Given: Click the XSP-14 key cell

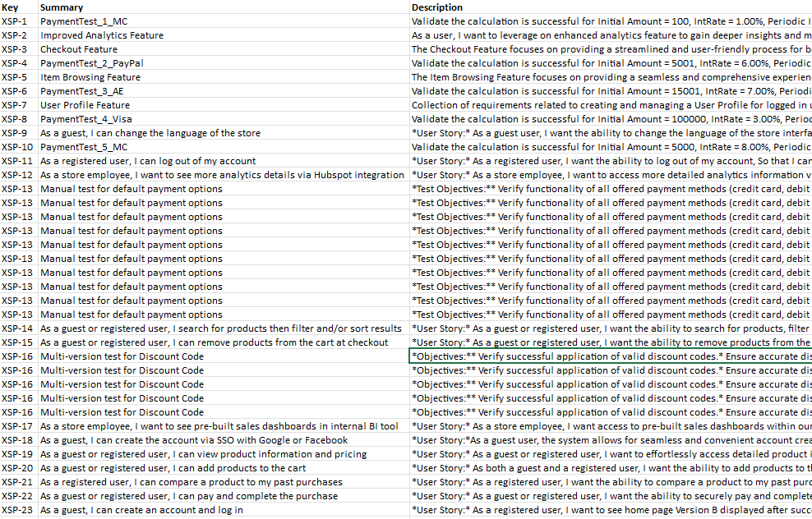Looking at the screenshot, I should pyautogui.click(x=17, y=328).
